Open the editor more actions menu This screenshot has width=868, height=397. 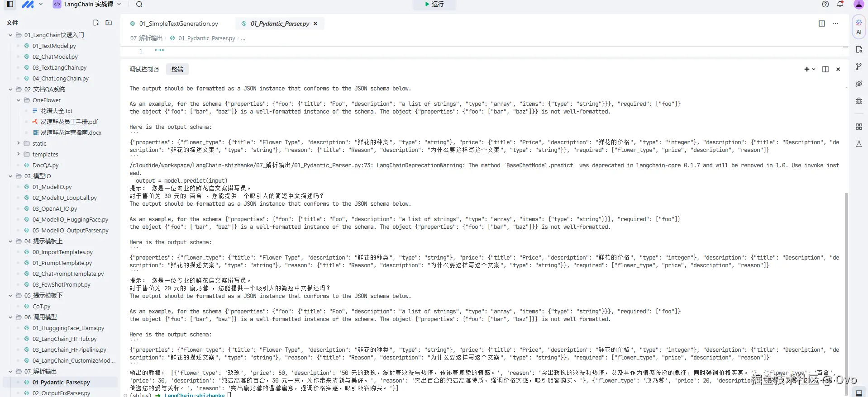click(x=835, y=24)
